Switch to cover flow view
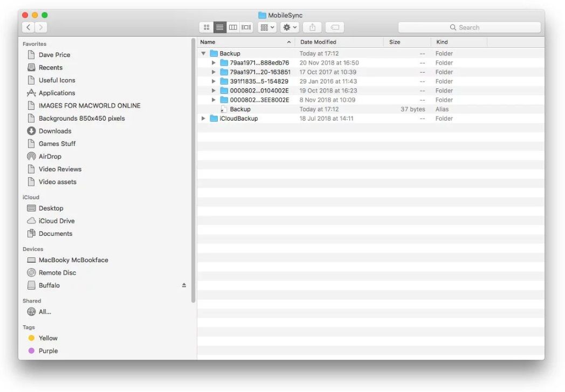 click(x=246, y=27)
